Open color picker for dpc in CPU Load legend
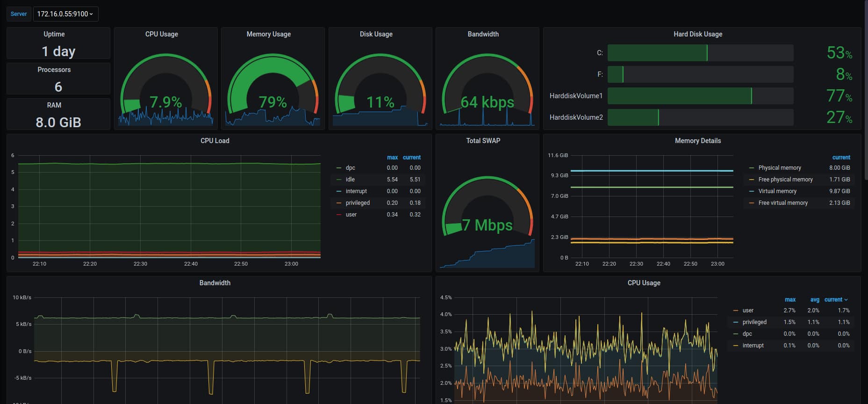 tap(339, 168)
